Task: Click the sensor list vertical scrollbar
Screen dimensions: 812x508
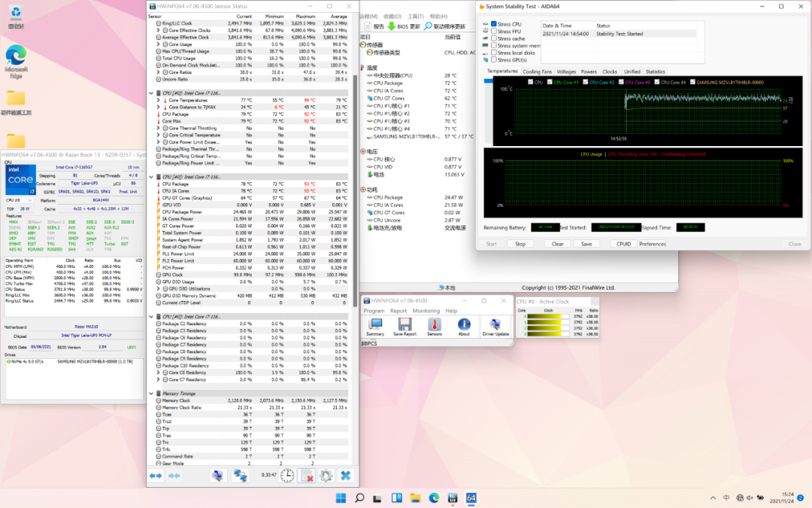Action: point(356,188)
